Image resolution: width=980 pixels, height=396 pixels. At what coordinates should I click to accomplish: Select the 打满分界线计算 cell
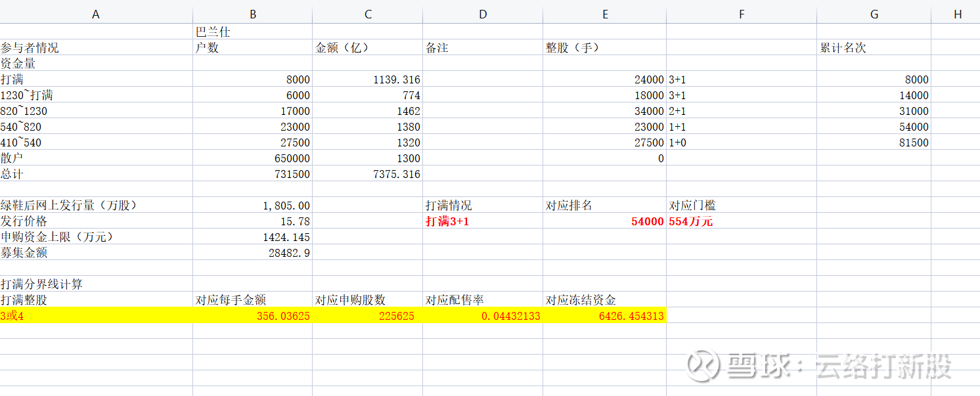96,284
